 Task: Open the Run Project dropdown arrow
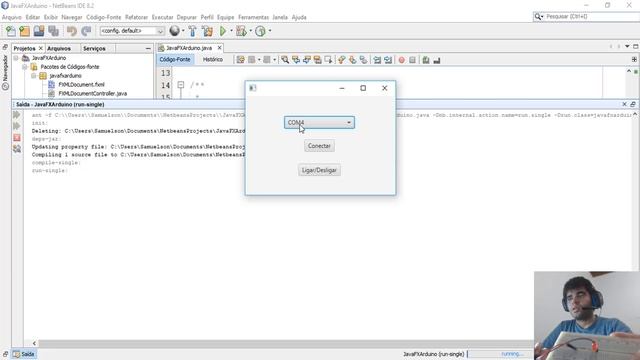coord(231,31)
